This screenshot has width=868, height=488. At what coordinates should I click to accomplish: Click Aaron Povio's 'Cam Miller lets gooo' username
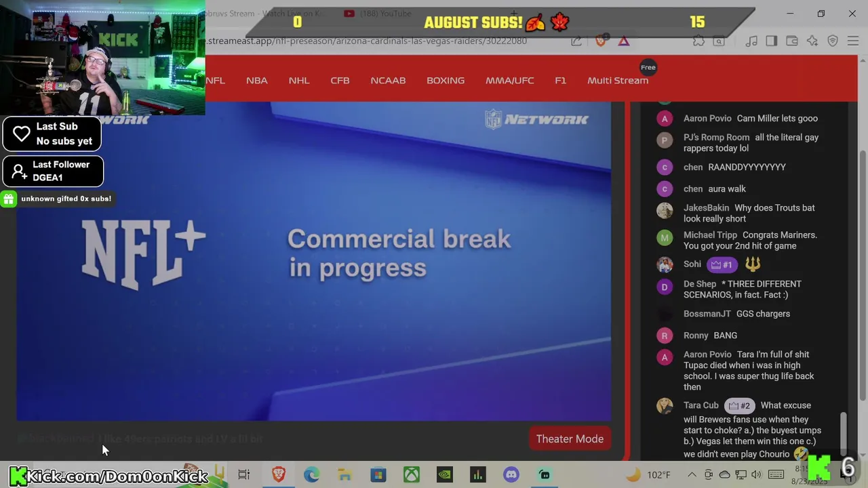point(707,118)
